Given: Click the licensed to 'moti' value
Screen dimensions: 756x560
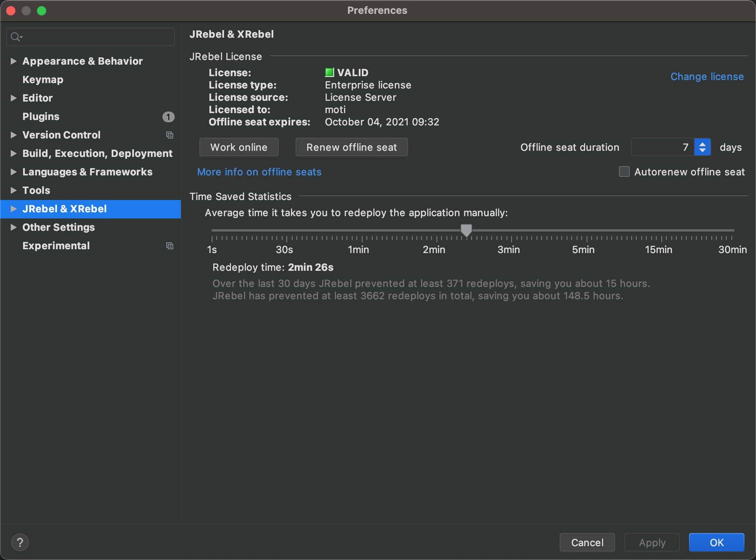Looking at the screenshot, I should [x=335, y=110].
